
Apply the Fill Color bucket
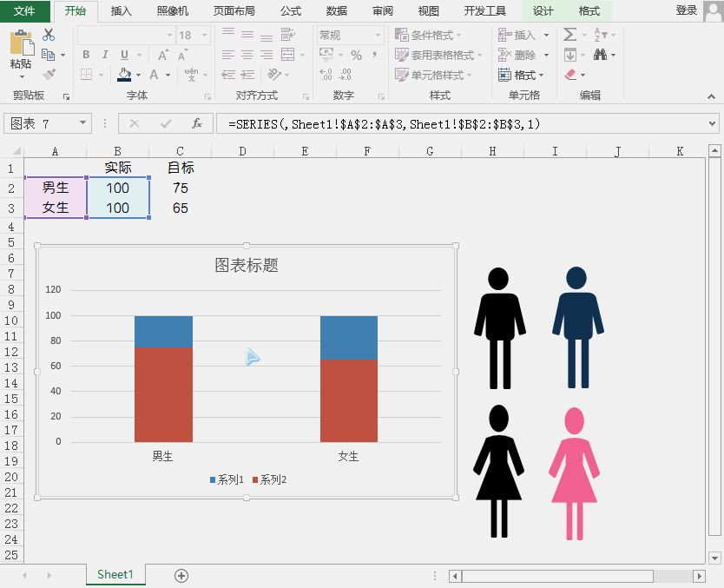pyautogui.click(x=124, y=75)
